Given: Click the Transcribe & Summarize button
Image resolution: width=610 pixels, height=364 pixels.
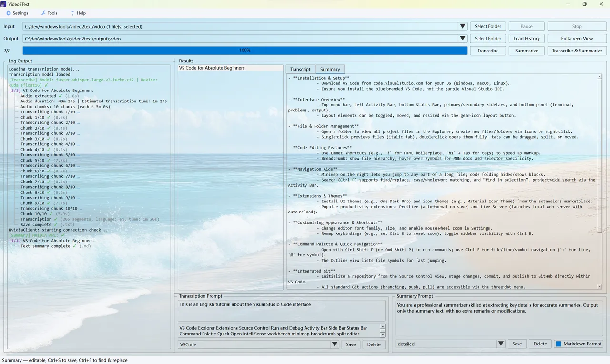Looking at the screenshot, I should click(x=577, y=51).
